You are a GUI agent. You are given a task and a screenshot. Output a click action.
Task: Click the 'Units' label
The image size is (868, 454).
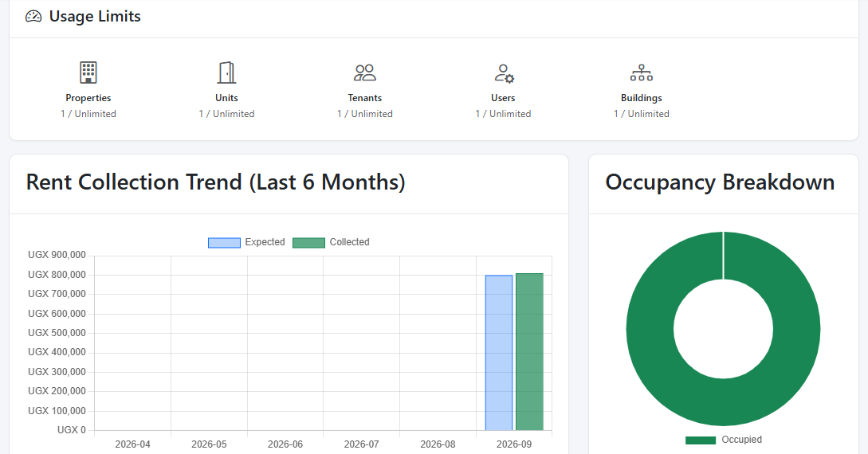[226, 98]
